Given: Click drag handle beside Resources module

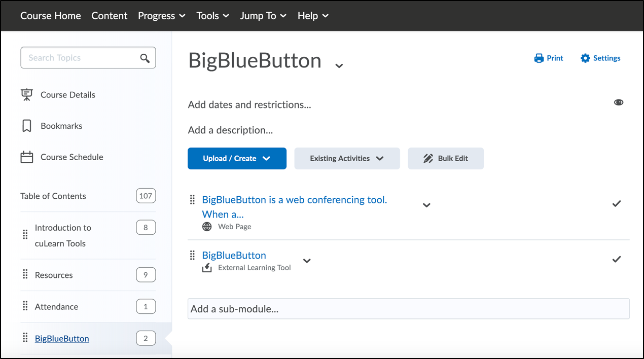Looking at the screenshot, I should point(25,275).
